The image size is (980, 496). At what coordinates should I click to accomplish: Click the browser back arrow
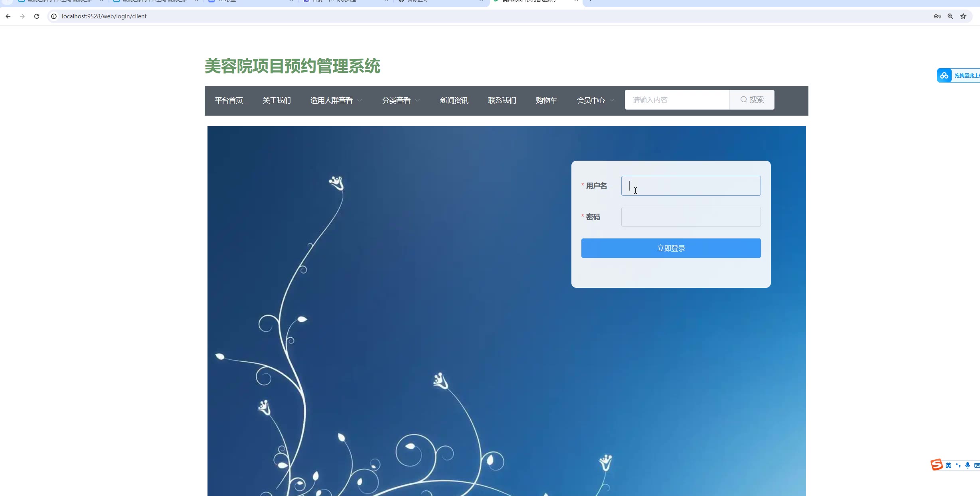click(8, 16)
